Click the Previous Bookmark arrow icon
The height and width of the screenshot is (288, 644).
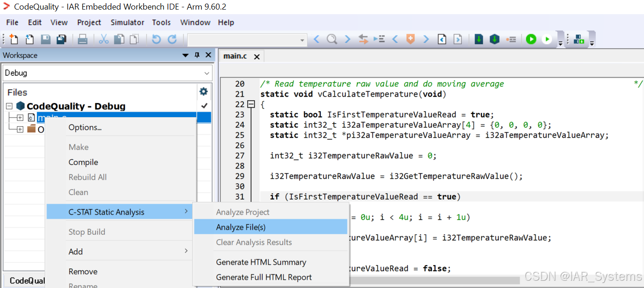pyautogui.click(x=395, y=40)
